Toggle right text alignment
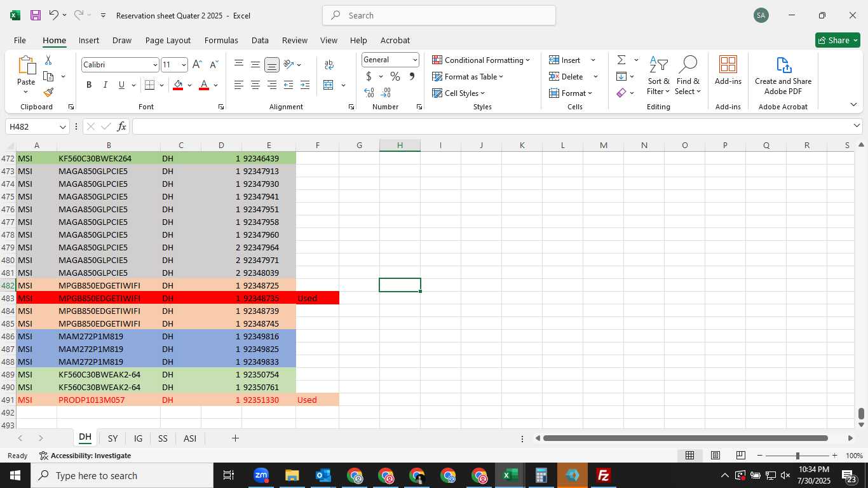The height and width of the screenshot is (488, 868). coord(271,85)
